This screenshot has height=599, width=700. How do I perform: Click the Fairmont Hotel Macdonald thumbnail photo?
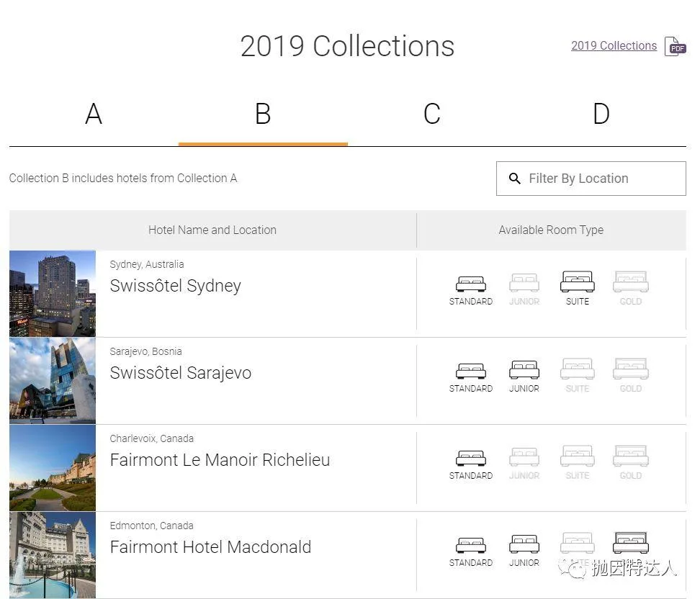53,554
